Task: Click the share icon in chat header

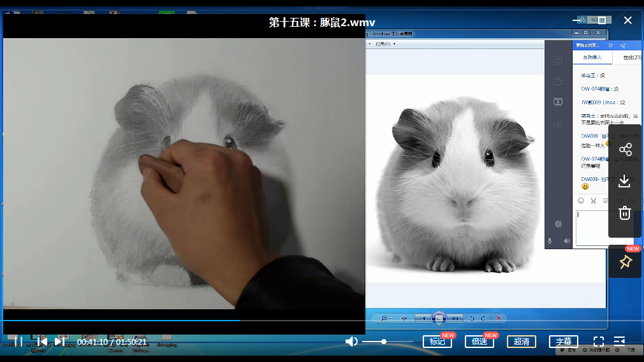Action: (623, 45)
